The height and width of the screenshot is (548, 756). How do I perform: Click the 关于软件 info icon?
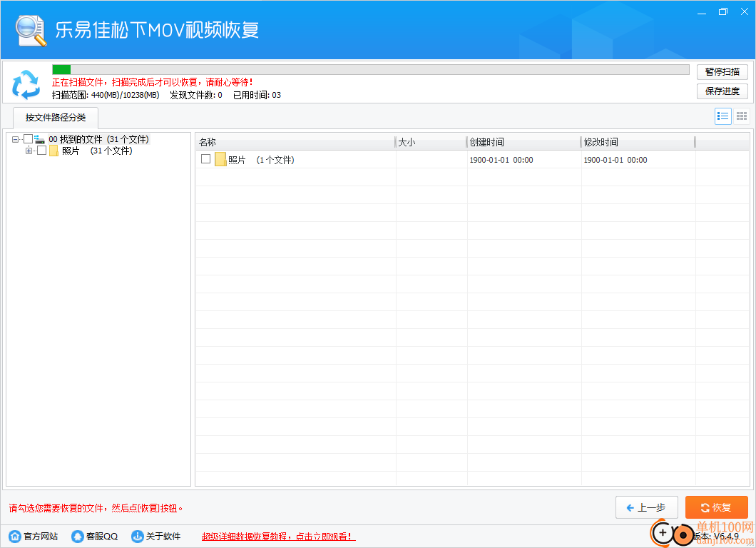pyautogui.click(x=138, y=536)
